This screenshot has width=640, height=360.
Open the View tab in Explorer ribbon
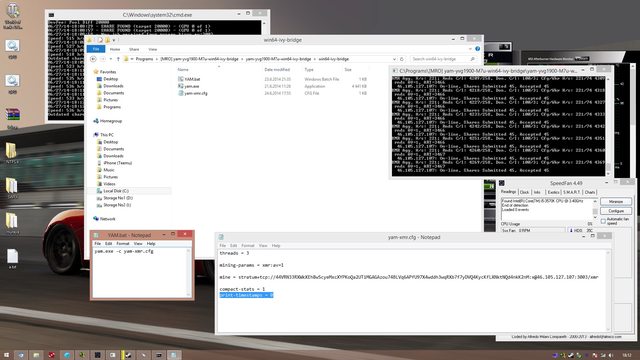pos(152,49)
